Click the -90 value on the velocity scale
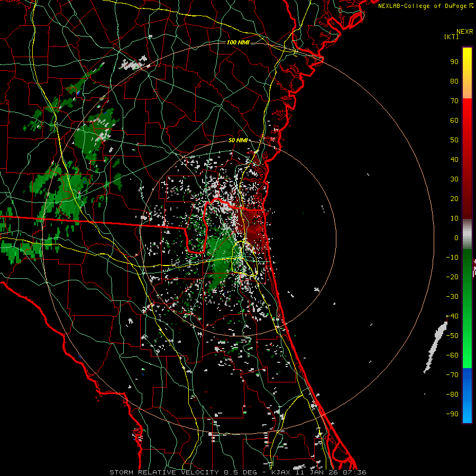 pos(452,414)
